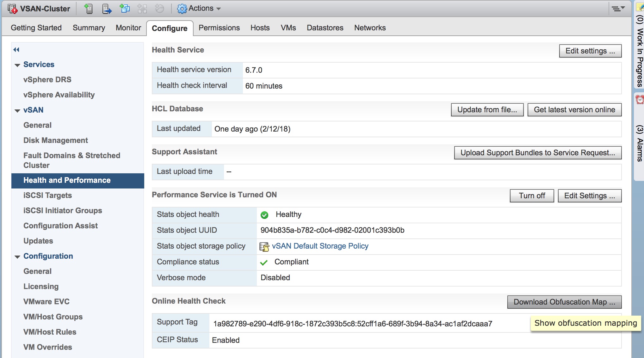Open VM Overrides
The width and height of the screenshot is (644, 358).
[x=47, y=347]
